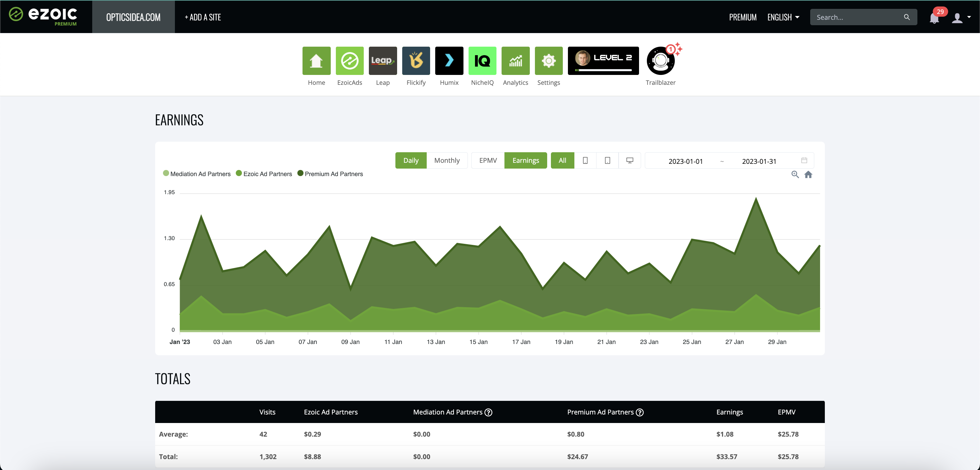Image resolution: width=980 pixels, height=470 pixels.
Task: Click the chart zoom magnifier icon
Action: pyautogui.click(x=795, y=174)
